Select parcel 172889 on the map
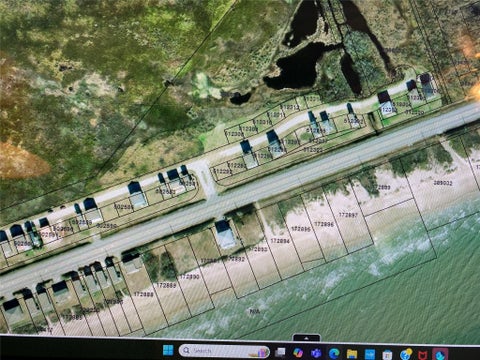 point(166,285)
